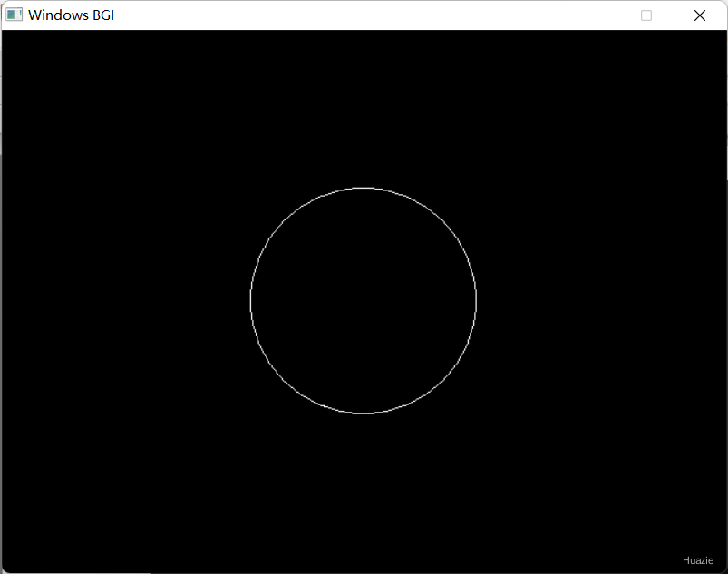The height and width of the screenshot is (574, 728).
Task: Minimize the Windows BGI window
Action: click(593, 15)
